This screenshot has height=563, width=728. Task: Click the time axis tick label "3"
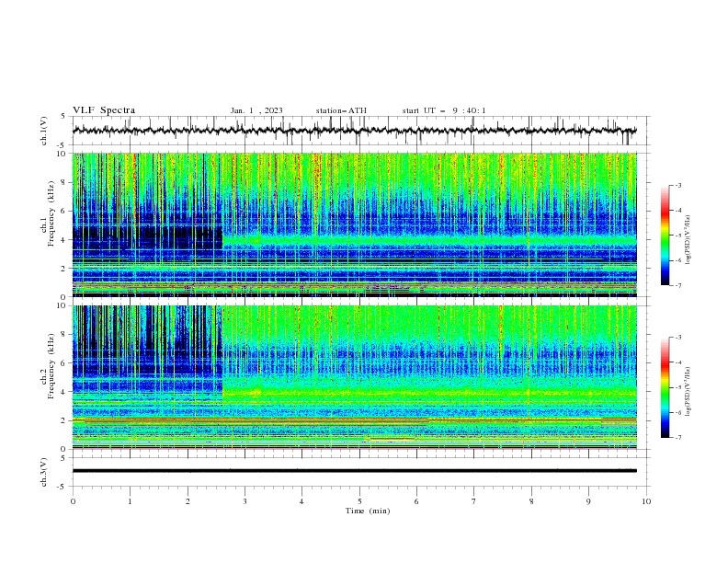pos(245,501)
